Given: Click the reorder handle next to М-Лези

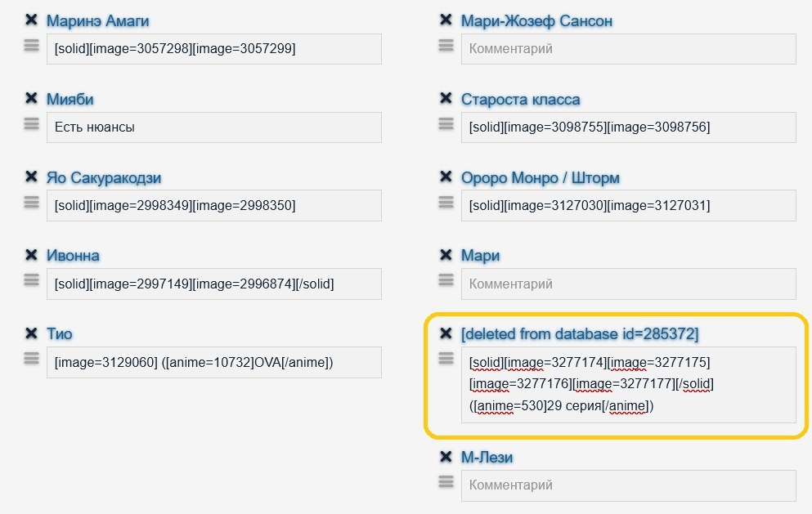Looking at the screenshot, I should [446, 482].
